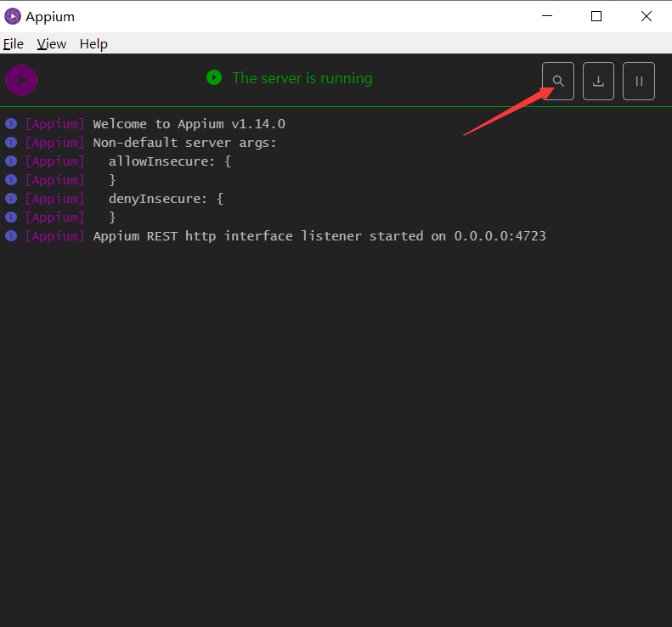Image resolution: width=672 pixels, height=627 pixels.
Task: Click info icon beside Welcome to Appium line
Action: (x=11, y=124)
